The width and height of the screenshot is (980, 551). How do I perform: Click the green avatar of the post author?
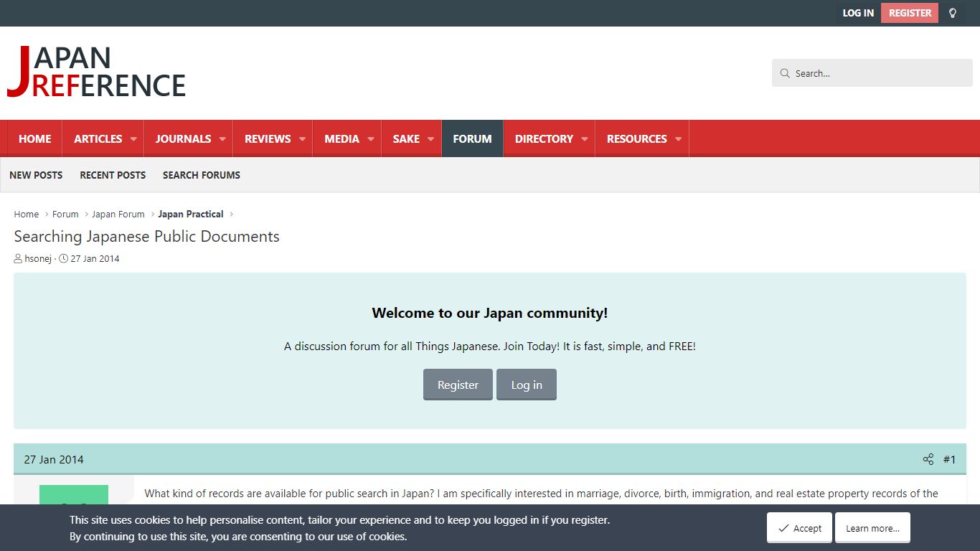coord(74,495)
